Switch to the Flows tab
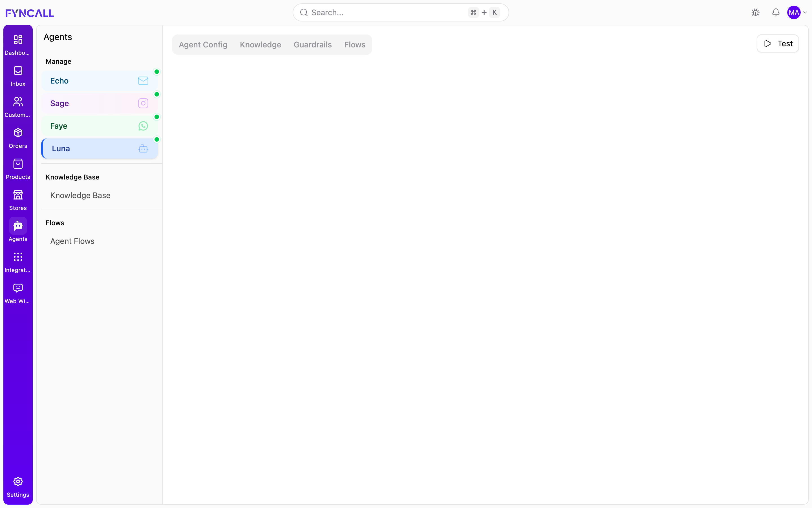 (x=355, y=45)
